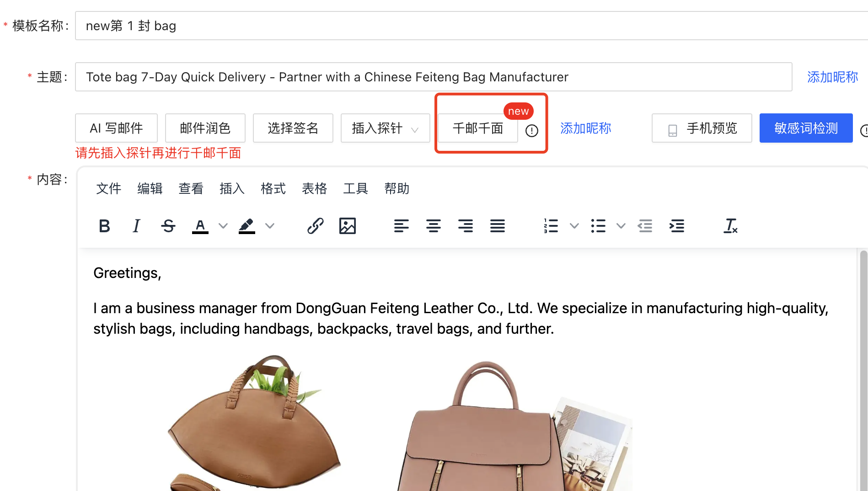The image size is (868, 491).
Task: Align text to center
Action: [x=433, y=225]
